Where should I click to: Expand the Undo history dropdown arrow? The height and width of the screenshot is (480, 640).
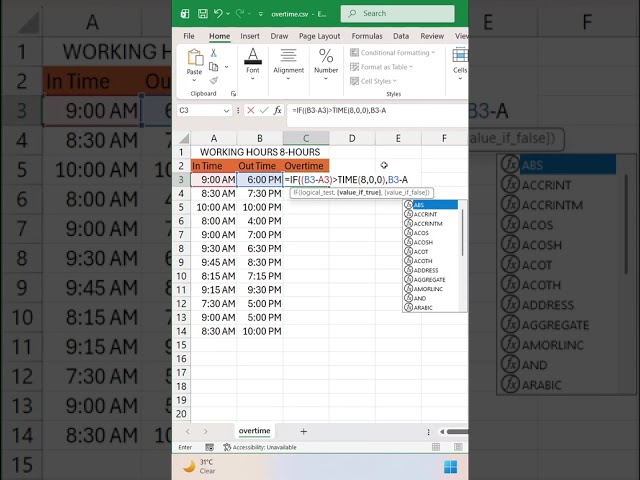tap(228, 13)
